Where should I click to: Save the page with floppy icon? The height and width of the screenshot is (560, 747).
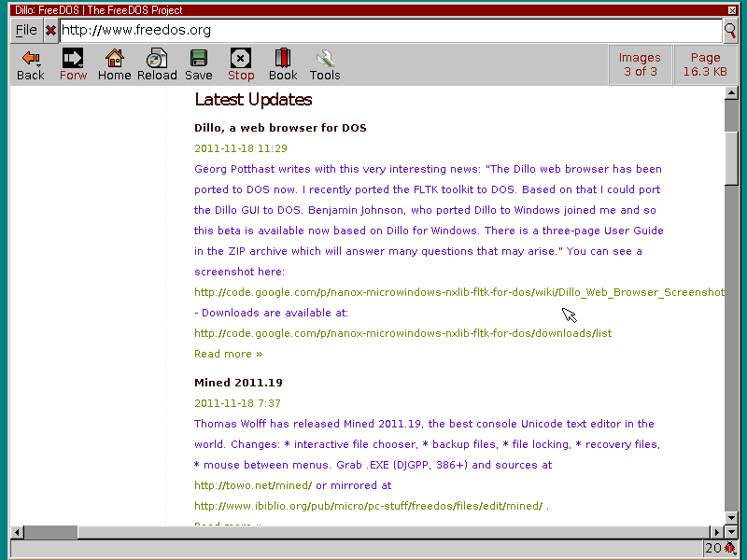point(199,65)
